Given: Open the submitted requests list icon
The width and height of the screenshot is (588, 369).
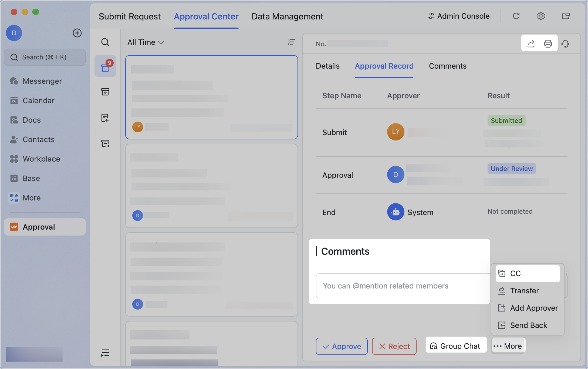Looking at the screenshot, I should point(105,118).
